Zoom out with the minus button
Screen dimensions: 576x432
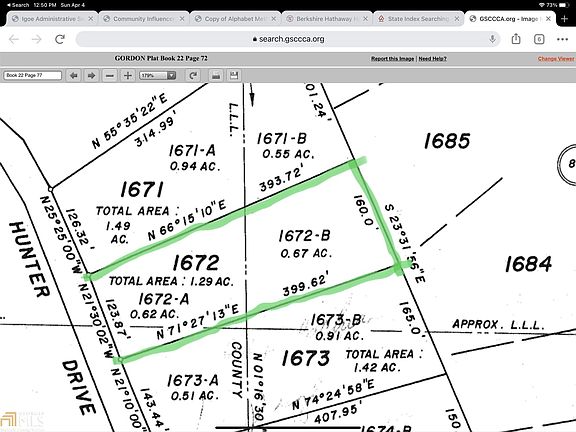(109, 76)
